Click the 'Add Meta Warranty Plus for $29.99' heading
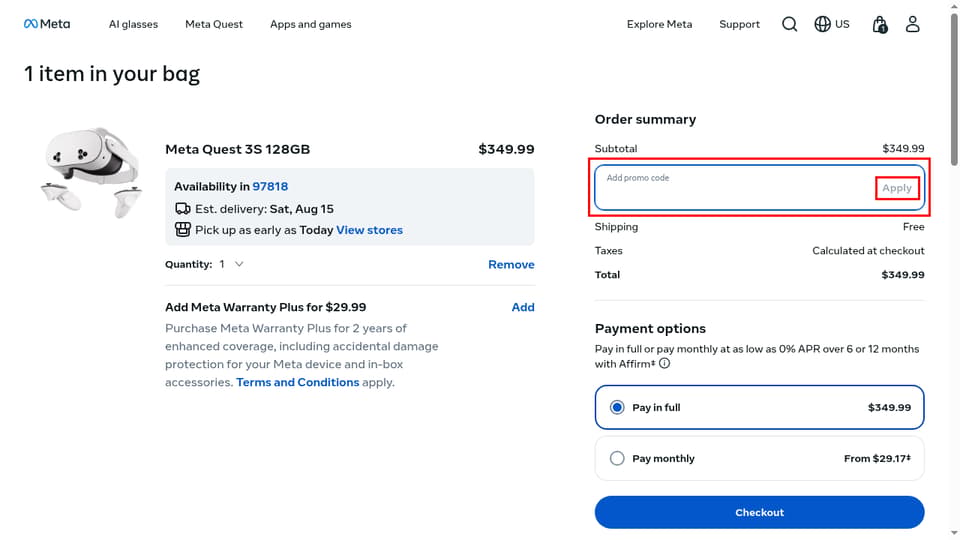Viewport: 960px width, 540px height. [x=266, y=307]
